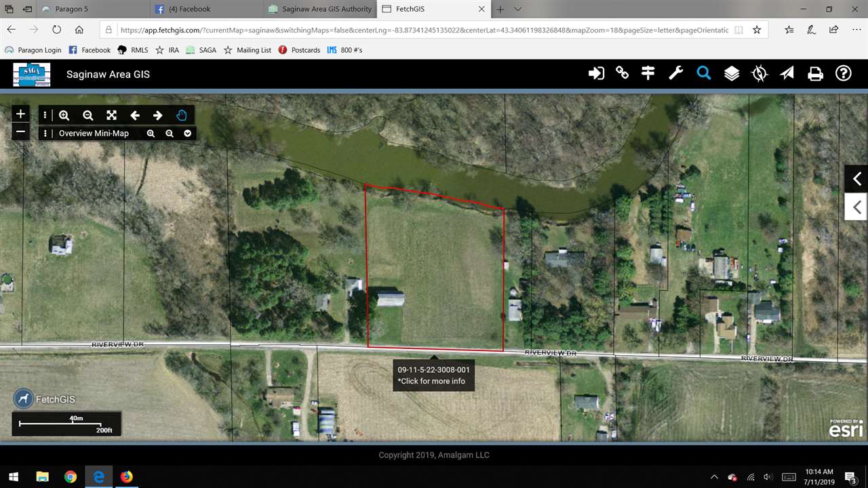Go to previous map extent arrow
This screenshot has height=488, width=868.
(134, 115)
